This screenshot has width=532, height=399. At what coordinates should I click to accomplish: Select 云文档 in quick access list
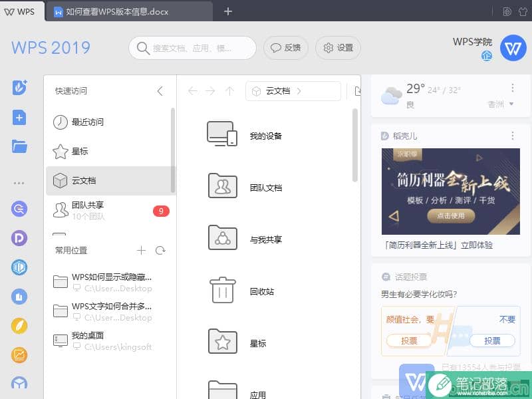tap(110, 180)
